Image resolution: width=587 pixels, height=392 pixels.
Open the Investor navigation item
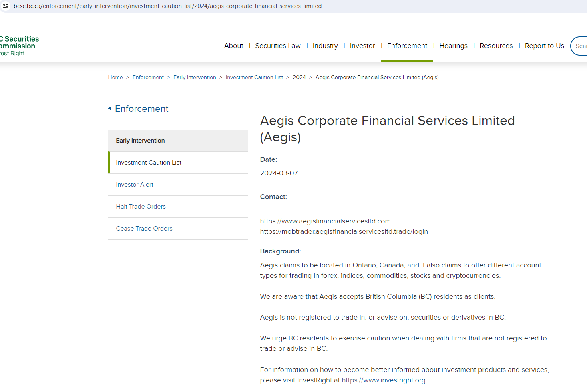(x=362, y=46)
